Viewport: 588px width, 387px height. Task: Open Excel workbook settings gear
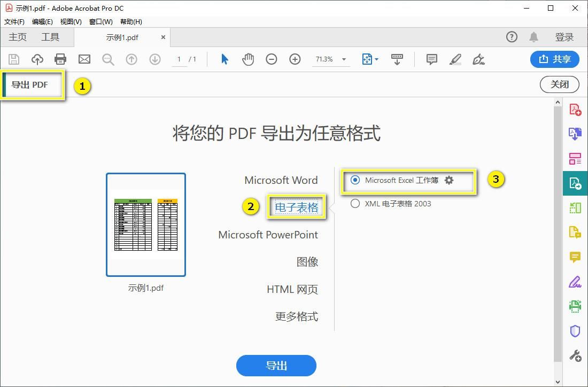pyautogui.click(x=449, y=180)
